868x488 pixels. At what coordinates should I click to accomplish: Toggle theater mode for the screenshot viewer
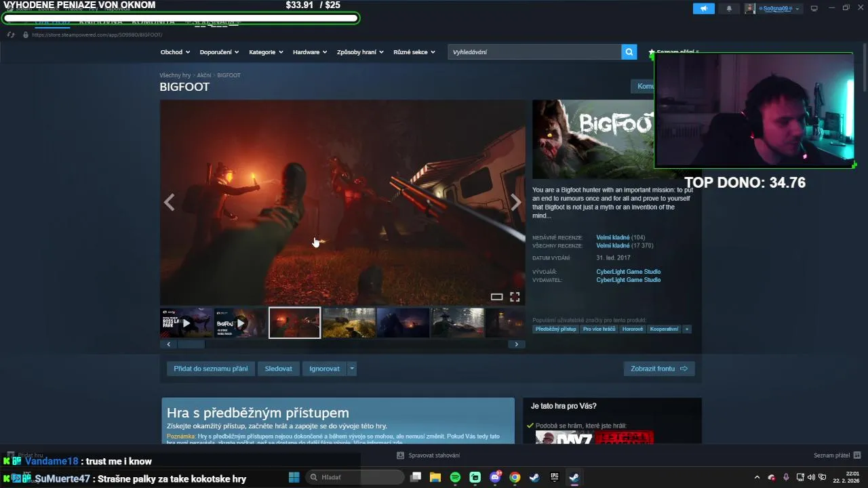496,297
